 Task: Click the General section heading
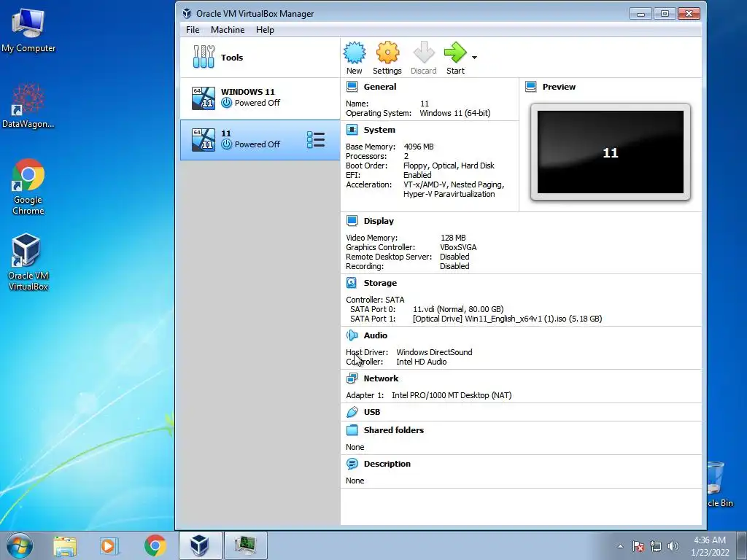[x=379, y=87]
